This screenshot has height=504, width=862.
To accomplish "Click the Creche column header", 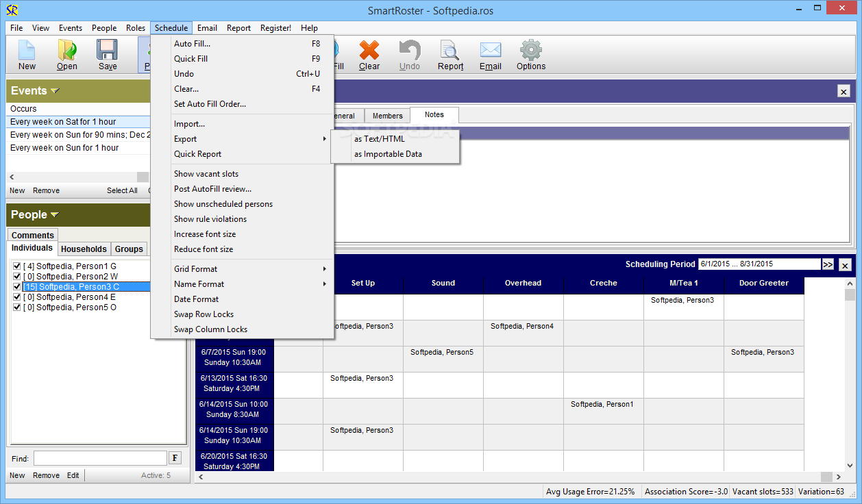I will tap(603, 283).
